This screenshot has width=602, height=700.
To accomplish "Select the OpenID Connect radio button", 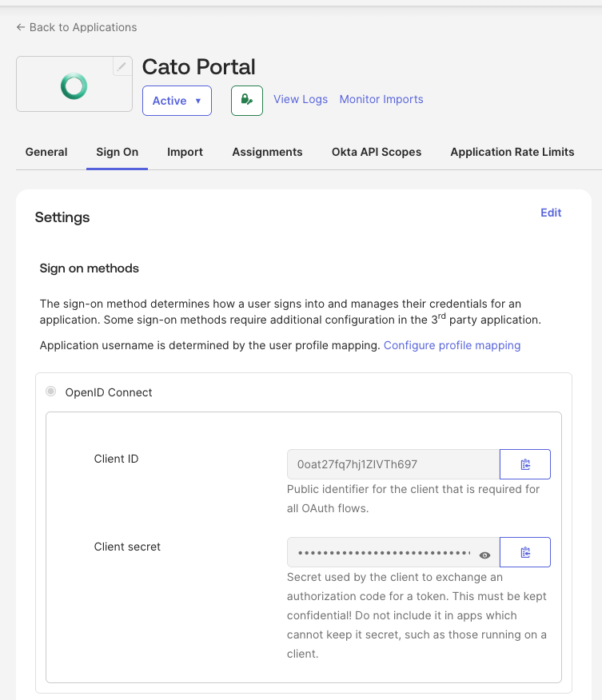I will [50, 392].
